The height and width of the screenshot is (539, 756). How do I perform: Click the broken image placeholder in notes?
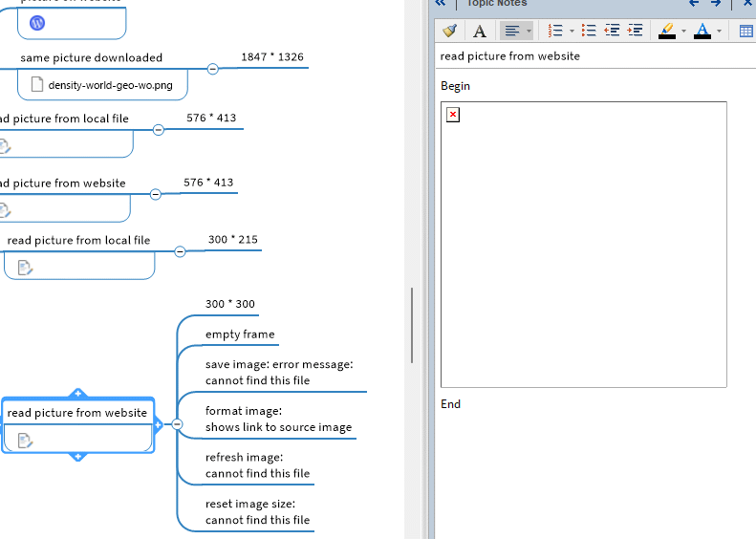(x=453, y=115)
